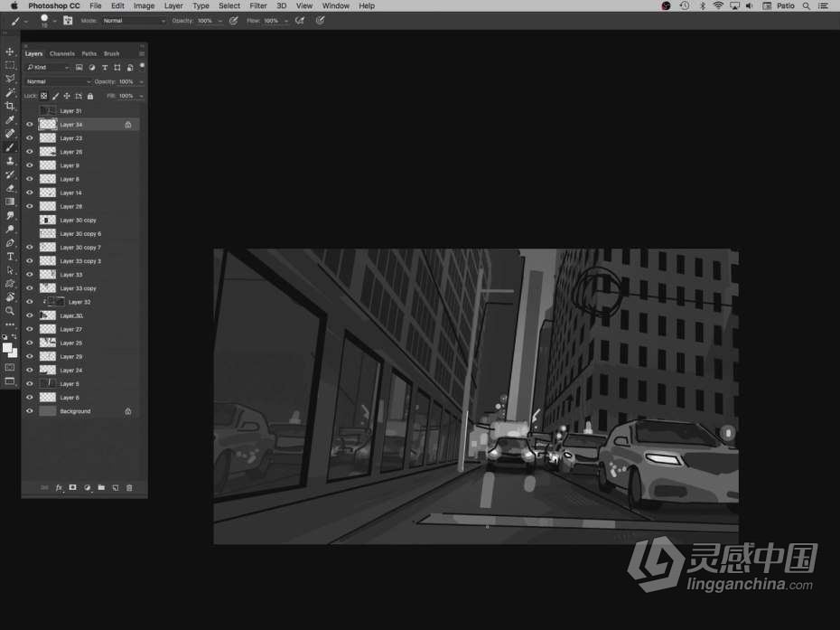Hide the Background layer

(29, 411)
